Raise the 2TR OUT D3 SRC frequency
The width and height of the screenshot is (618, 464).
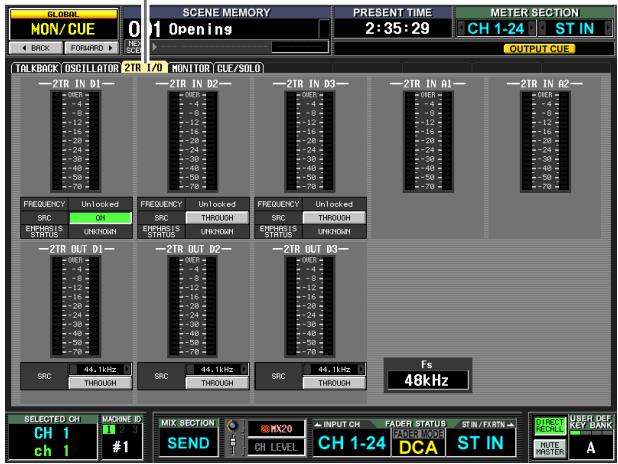(x=361, y=369)
